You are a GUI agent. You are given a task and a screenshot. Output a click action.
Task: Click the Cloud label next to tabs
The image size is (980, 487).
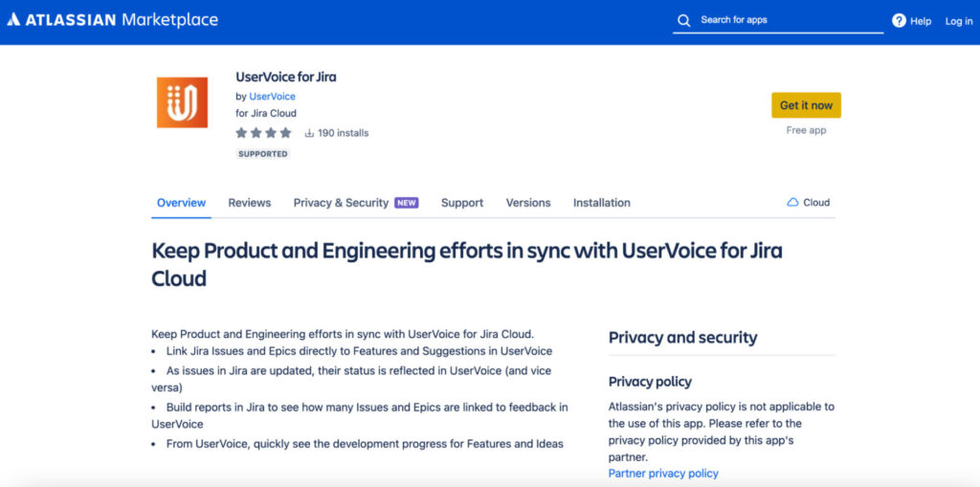click(x=816, y=203)
